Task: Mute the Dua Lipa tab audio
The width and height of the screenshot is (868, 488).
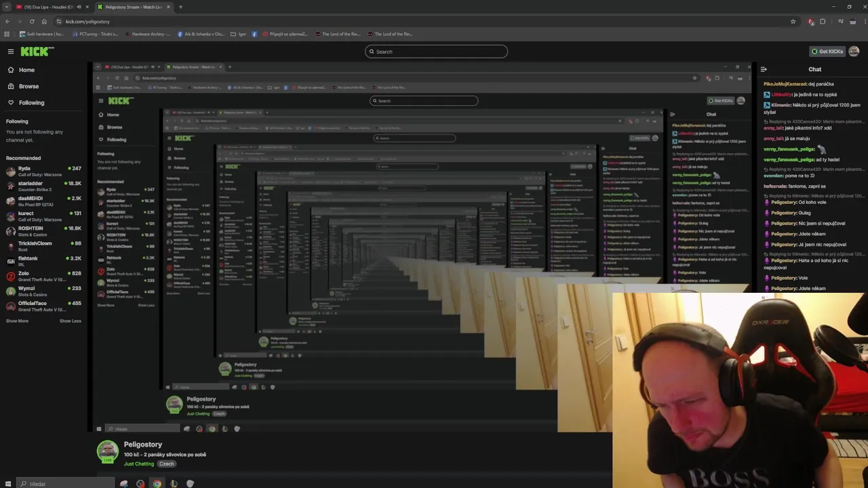Action: 79,7
